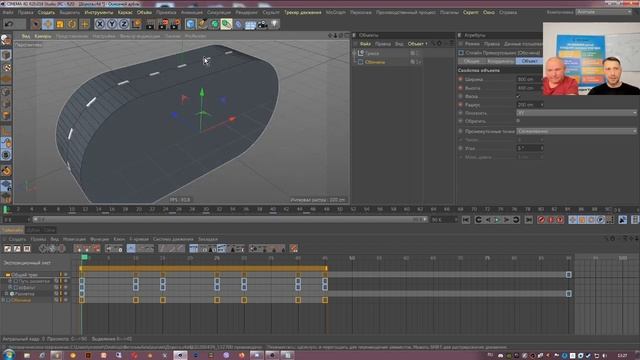The height and width of the screenshot is (360, 640).
Task: Click the Cube primitive icon
Action: [190, 24]
